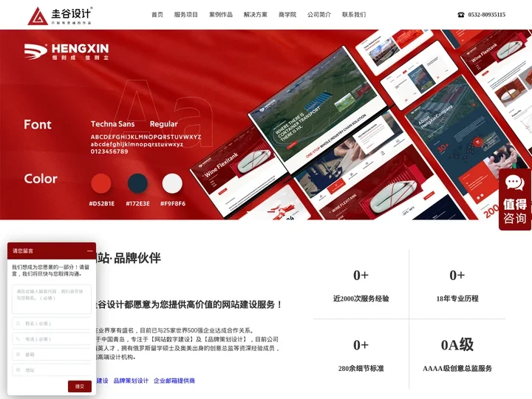Click the About HengXin Company mockup thumbnail

pyautogui.click(x=466, y=146)
